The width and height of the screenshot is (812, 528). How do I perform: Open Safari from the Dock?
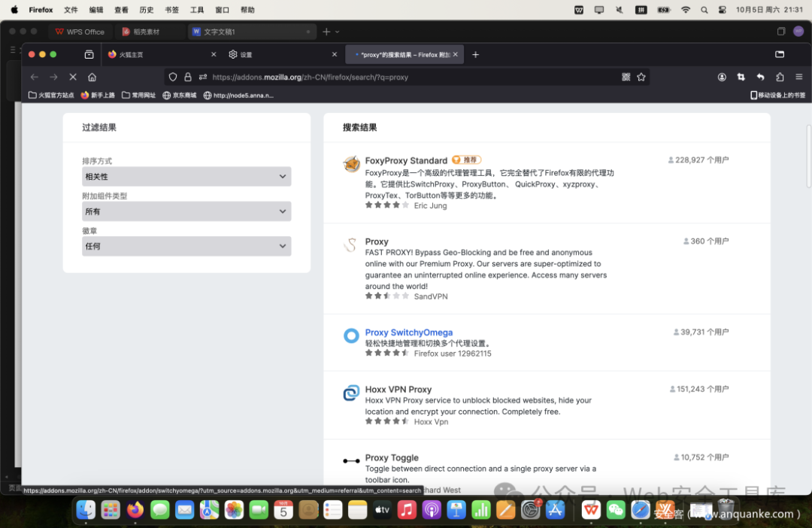pos(641,510)
